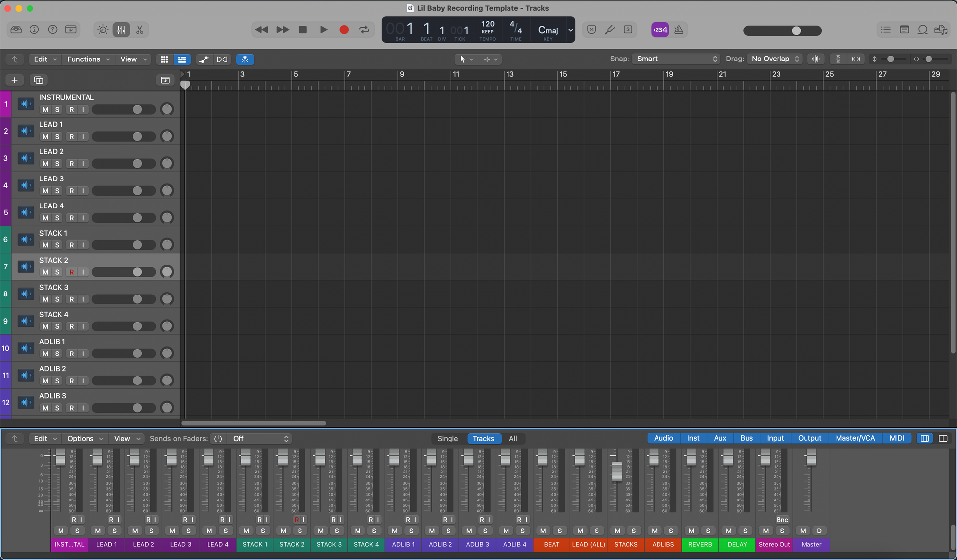This screenshot has width=957, height=560.
Task: Enable the Metronome click icon
Action: point(679,30)
